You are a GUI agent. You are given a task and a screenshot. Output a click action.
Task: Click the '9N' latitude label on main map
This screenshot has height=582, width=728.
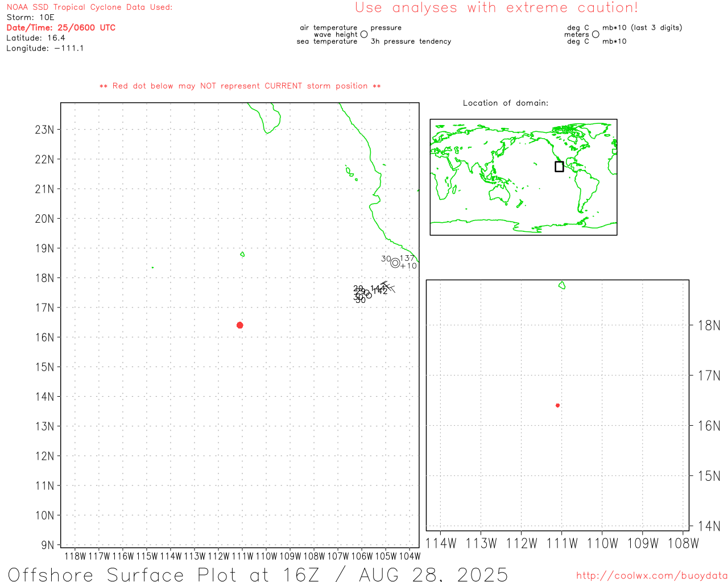[48, 545]
